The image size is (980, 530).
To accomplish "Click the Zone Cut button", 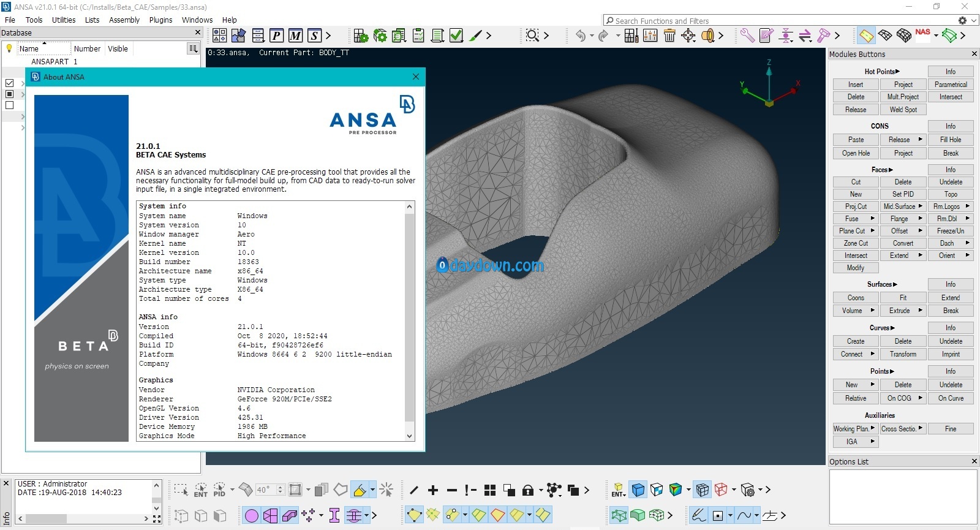I will [x=856, y=243].
